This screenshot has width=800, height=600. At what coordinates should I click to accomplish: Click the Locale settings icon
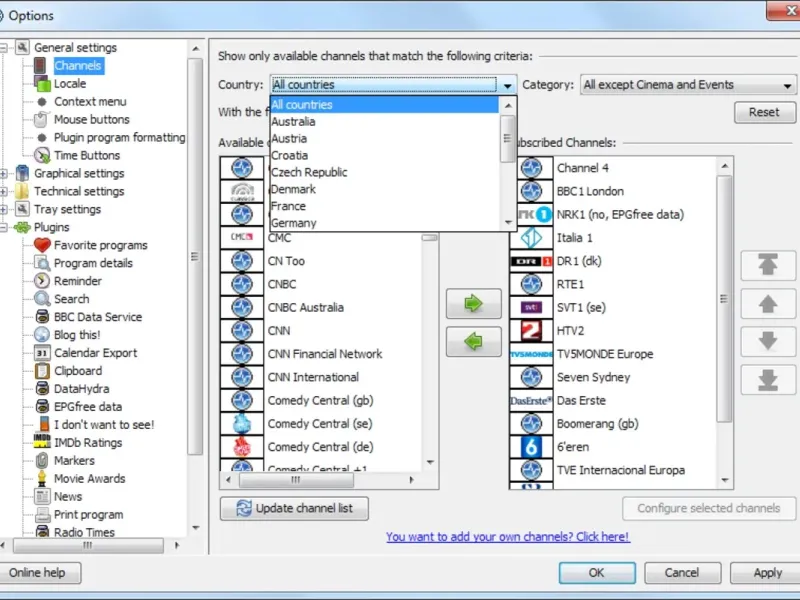click(42, 83)
